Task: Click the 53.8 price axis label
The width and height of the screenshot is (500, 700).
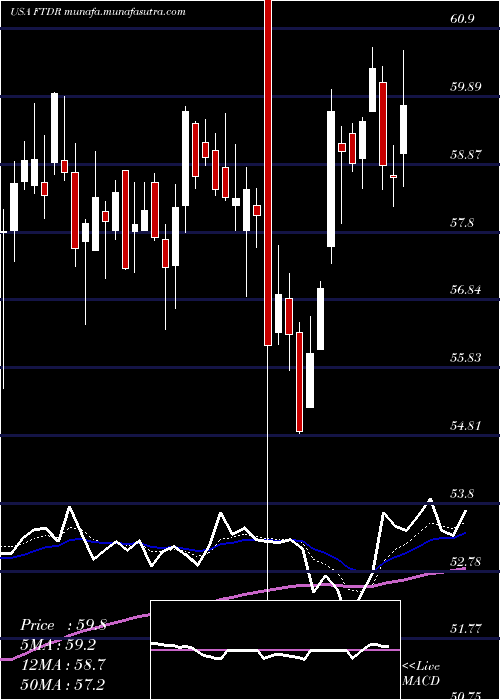Action: pos(462,493)
